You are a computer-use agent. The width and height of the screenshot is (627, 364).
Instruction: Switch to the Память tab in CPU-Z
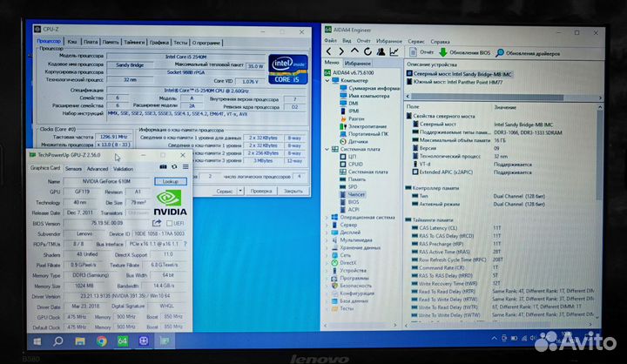111,42
